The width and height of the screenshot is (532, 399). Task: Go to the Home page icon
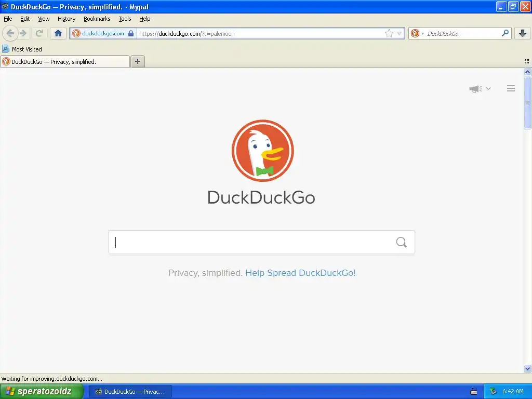[x=58, y=33]
